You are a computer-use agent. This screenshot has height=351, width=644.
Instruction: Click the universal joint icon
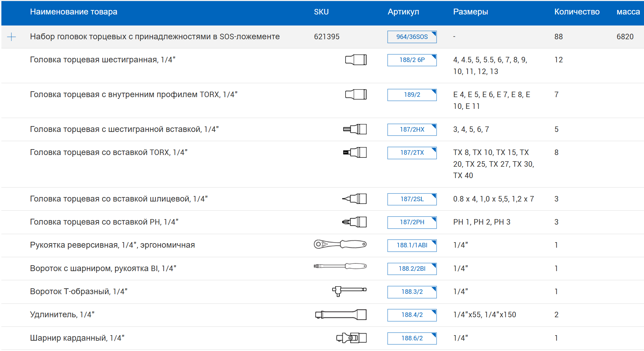pos(351,338)
